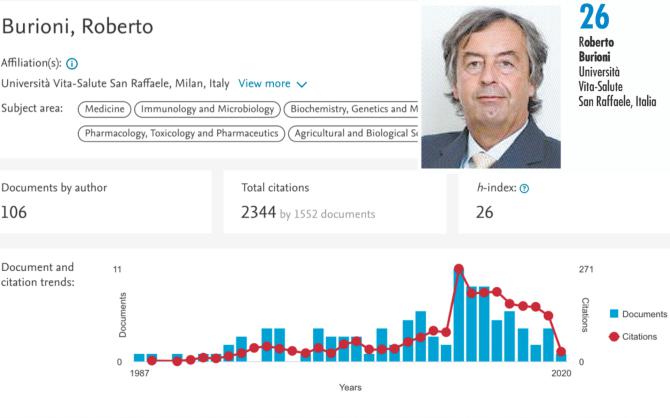Click the 2344 total citations number
670x418 pixels.
pyautogui.click(x=257, y=212)
